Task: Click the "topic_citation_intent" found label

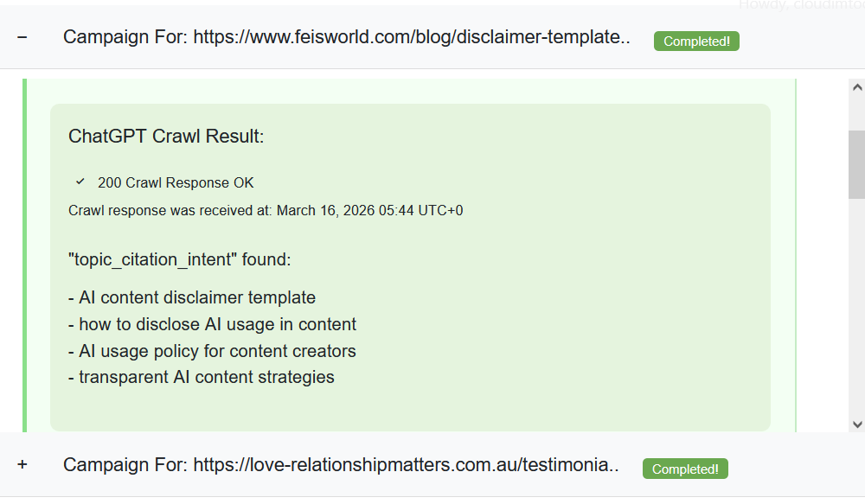Action: pyautogui.click(x=179, y=259)
